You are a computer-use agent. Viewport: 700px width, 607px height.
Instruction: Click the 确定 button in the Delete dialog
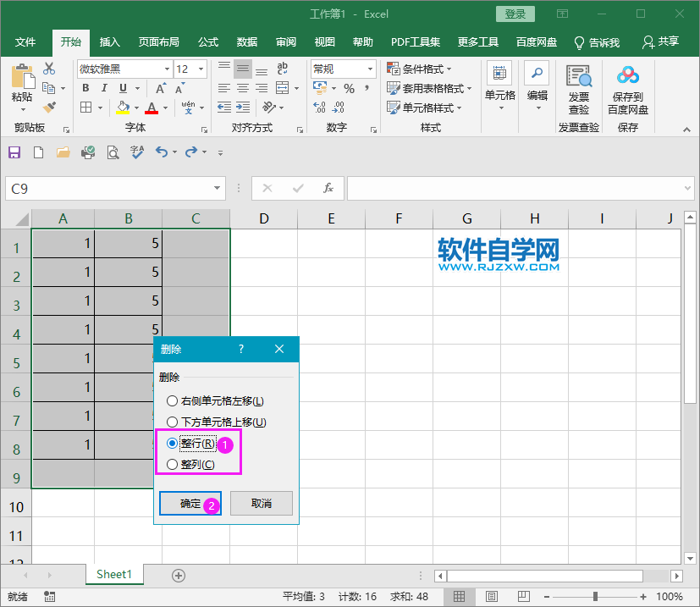(190, 503)
